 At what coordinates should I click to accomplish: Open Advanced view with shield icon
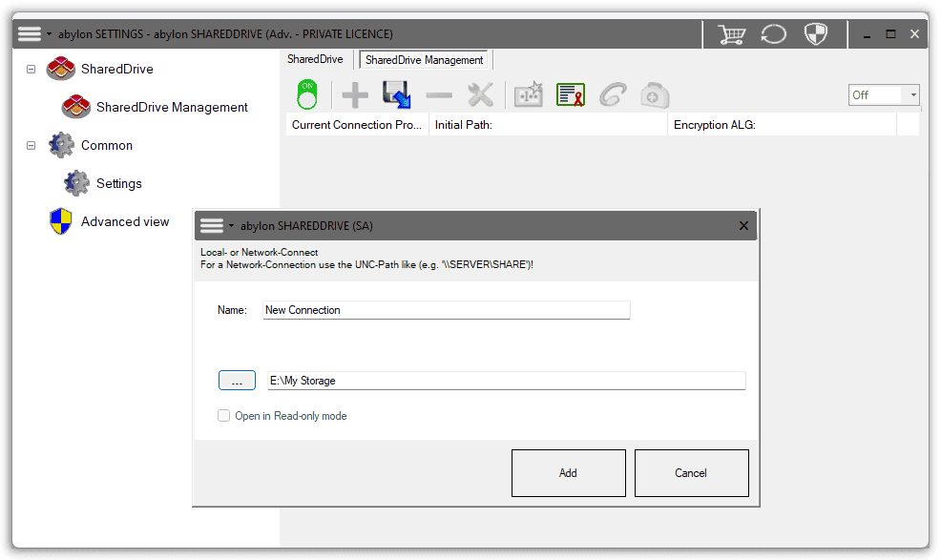point(125,221)
